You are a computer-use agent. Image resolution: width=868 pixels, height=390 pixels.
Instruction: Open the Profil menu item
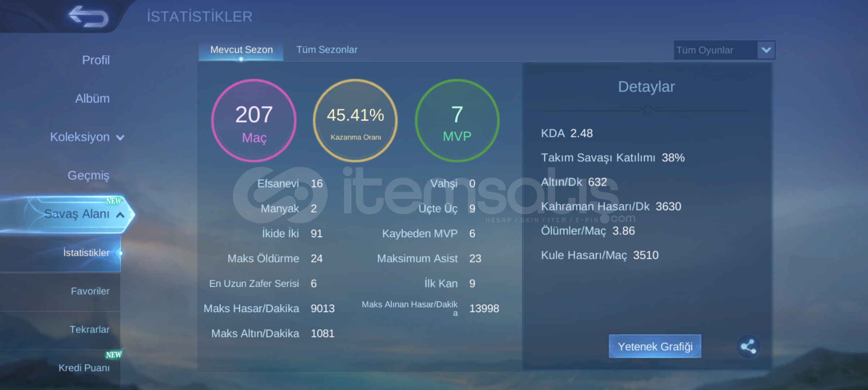(95, 60)
